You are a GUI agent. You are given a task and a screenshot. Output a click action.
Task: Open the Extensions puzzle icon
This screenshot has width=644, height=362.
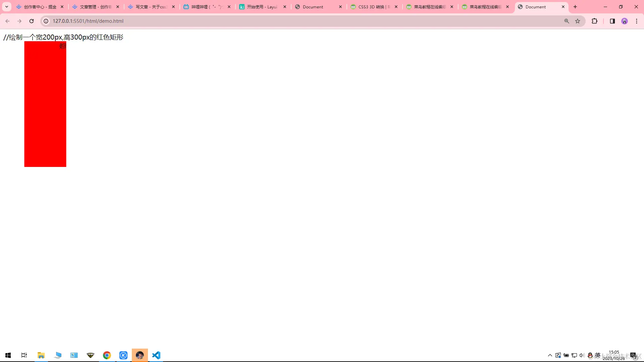click(594, 21)
